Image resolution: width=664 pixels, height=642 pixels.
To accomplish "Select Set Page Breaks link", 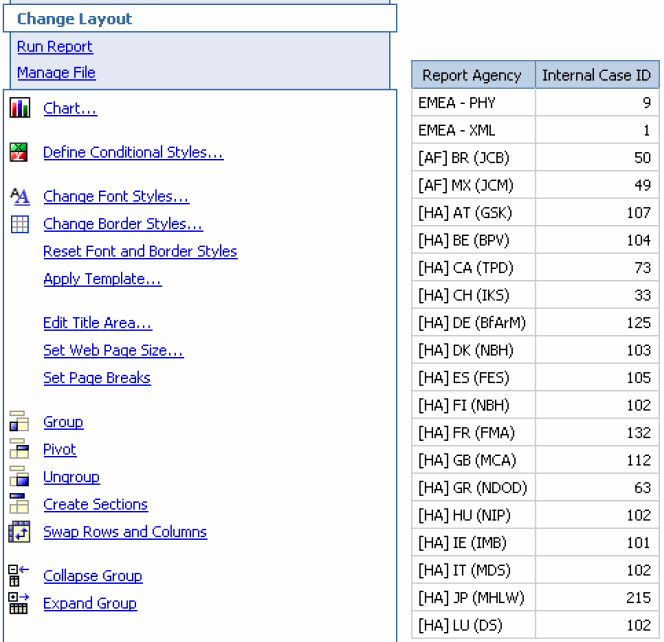I will tap(97, 378).
